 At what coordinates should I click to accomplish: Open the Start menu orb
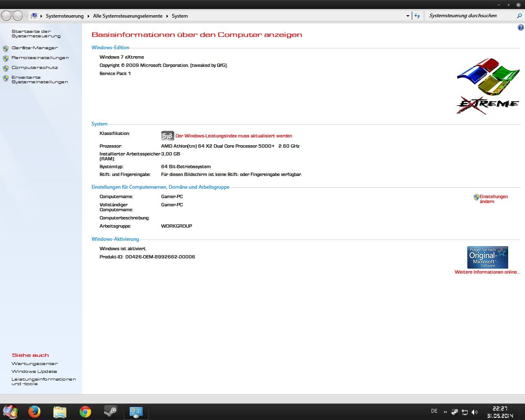coord(11,412)
